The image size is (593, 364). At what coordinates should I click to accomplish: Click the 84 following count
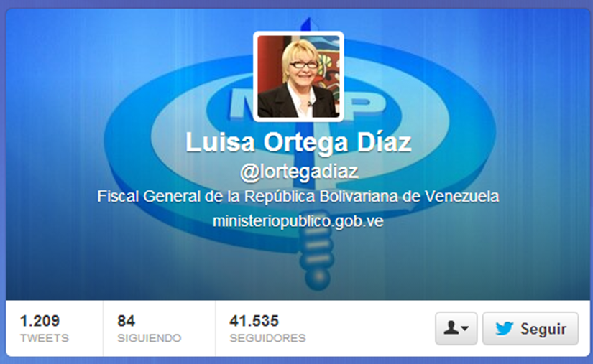[126, 321]
